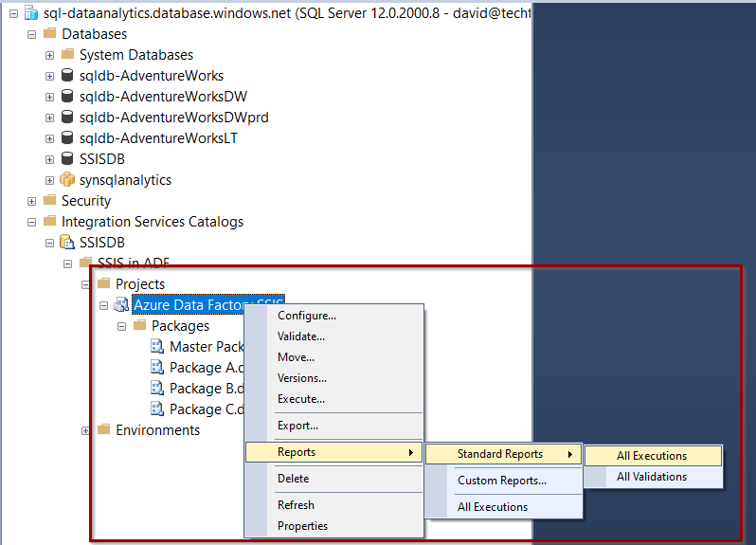Select the synsqlanalytics tree label
Viewport: 756px width, 545px height.
click(x=125, y=180)
